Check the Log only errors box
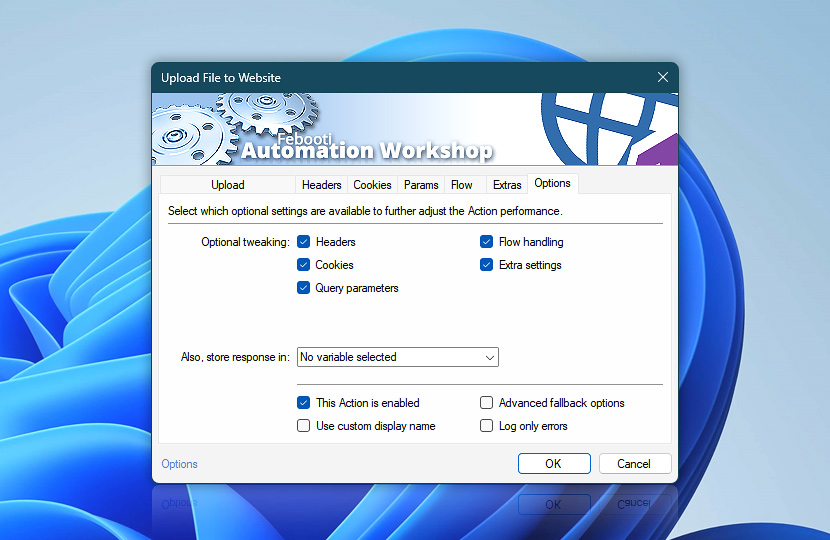Image resolution: width=830 pixels, height=540 pixels. (x=486, y=426)
